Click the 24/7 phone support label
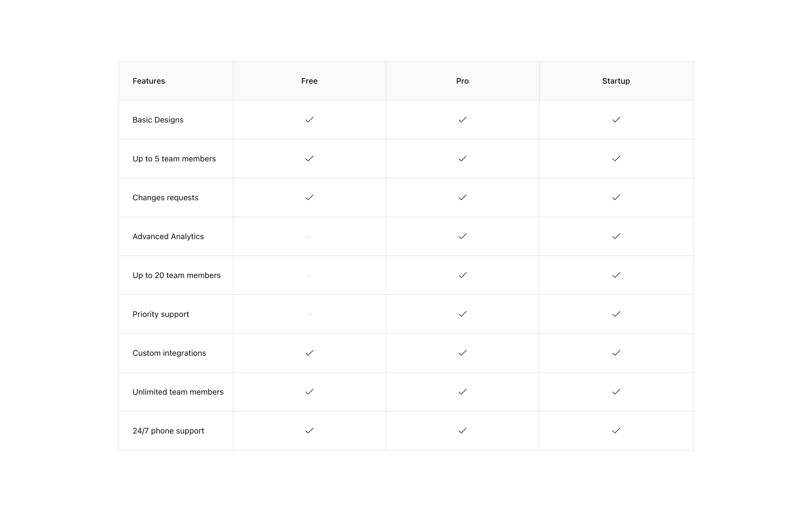The image size is (812, 507). coord(168,431)
